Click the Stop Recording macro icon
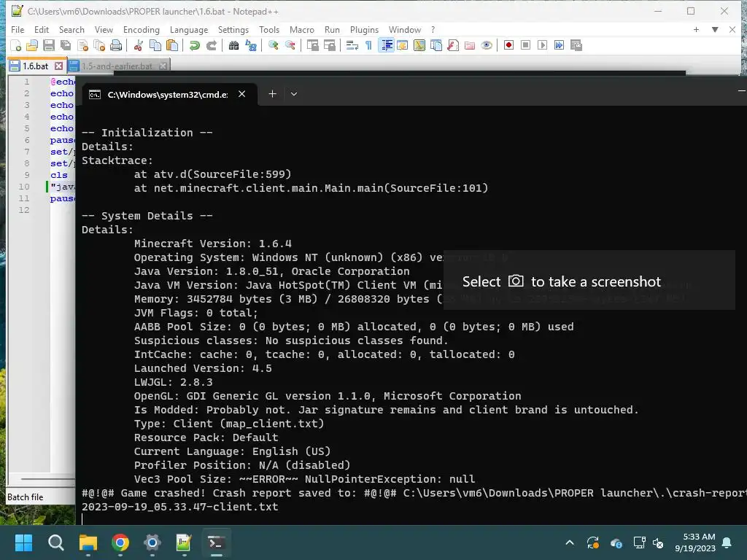 (x=525, y=45)
